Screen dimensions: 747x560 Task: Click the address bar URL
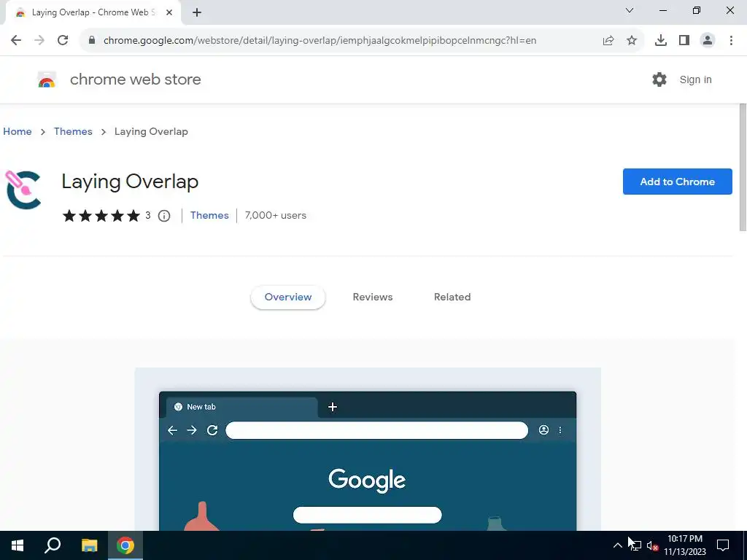(x=320, y=41)
